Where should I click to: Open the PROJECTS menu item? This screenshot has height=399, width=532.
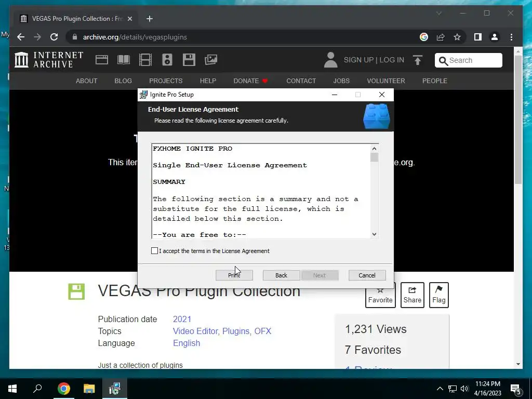(x=166, y=81)
